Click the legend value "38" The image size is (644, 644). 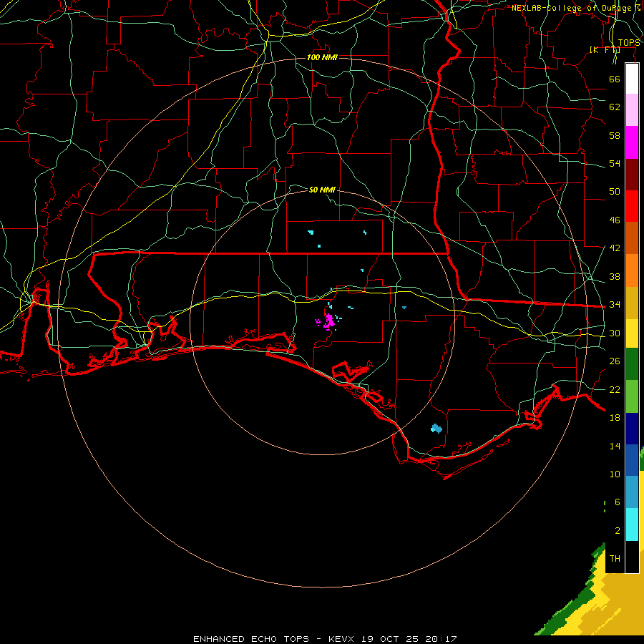[615, 276]
